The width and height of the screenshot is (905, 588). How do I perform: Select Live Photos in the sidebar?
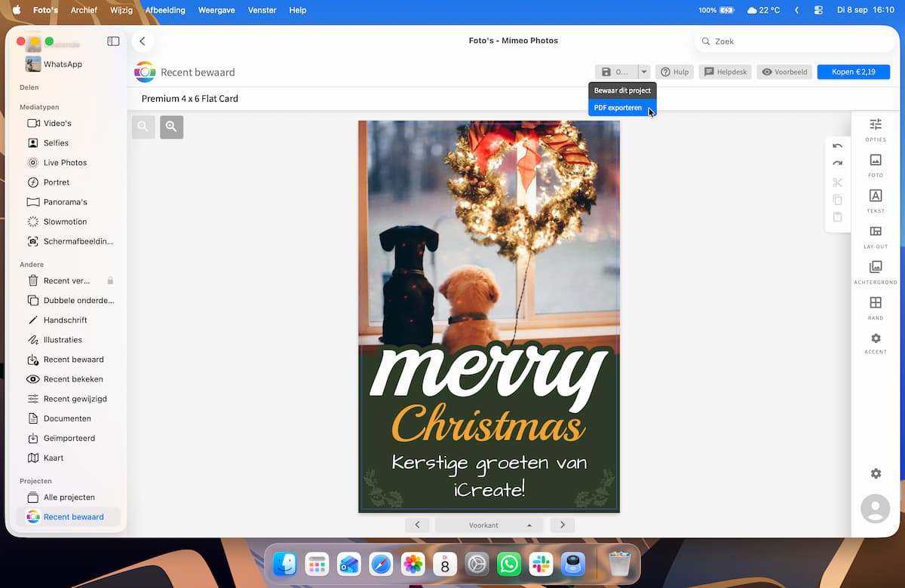(x=66, y=163)
